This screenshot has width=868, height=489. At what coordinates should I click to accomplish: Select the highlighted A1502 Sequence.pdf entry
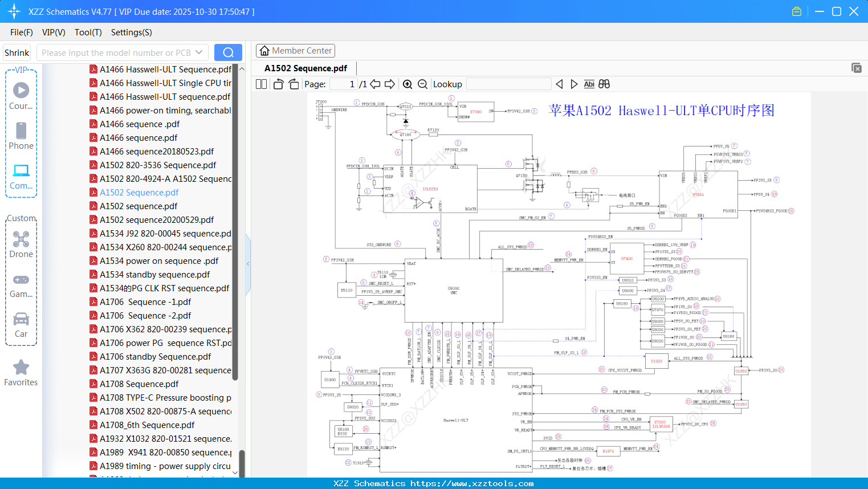[139, 193]
